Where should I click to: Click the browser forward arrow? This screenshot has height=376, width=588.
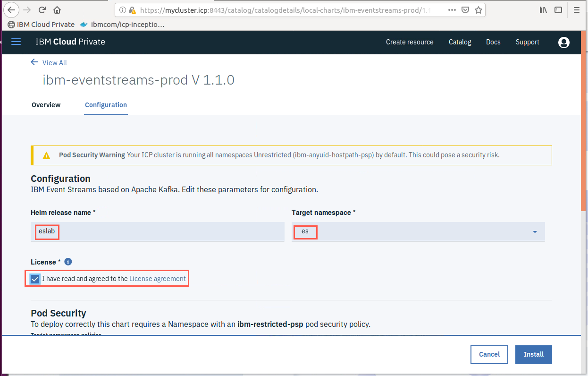27,10
